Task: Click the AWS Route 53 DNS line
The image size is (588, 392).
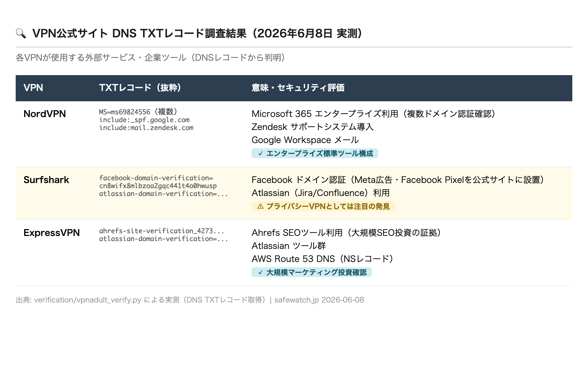Action: pos(323,259)
